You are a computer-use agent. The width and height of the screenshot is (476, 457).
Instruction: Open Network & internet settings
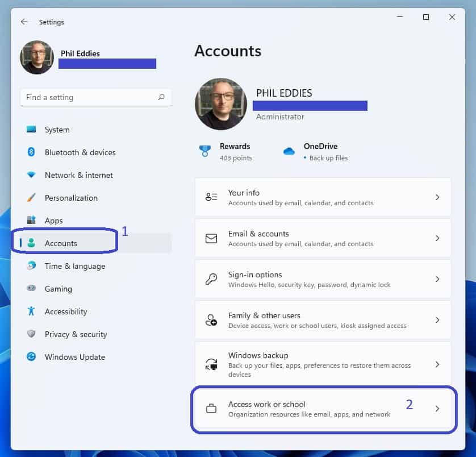point(96,175)
